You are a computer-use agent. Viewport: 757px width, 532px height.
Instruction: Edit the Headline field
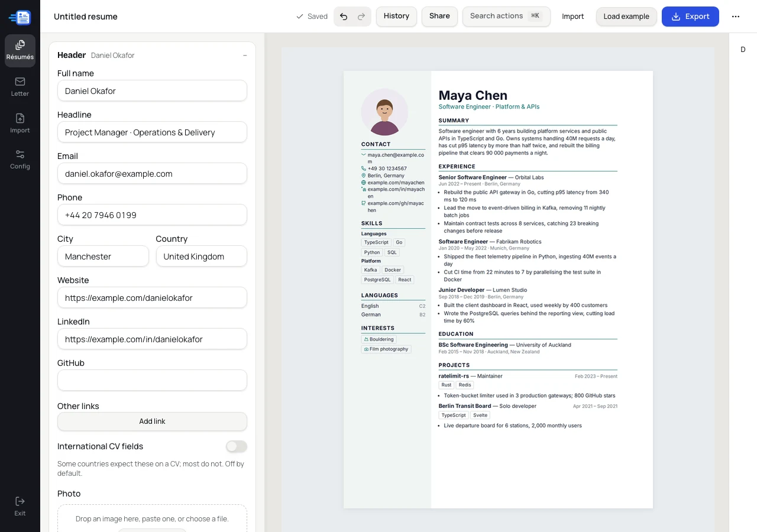[152, 132]
